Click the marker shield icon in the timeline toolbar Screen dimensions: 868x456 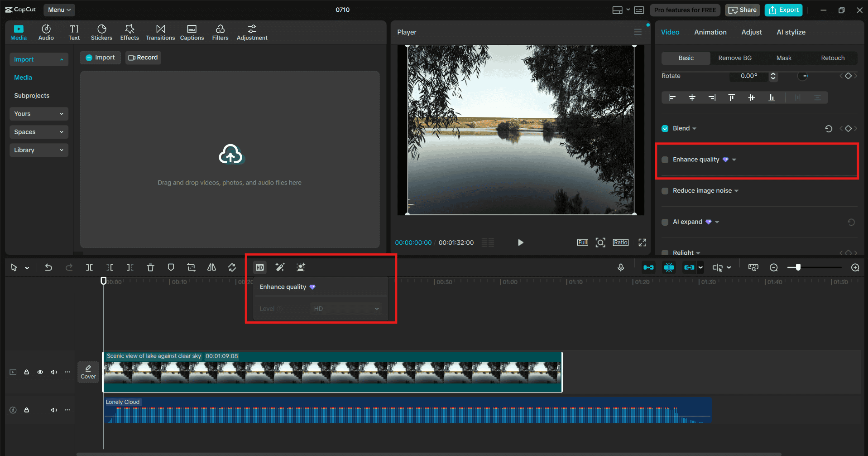tap(171, 267)
